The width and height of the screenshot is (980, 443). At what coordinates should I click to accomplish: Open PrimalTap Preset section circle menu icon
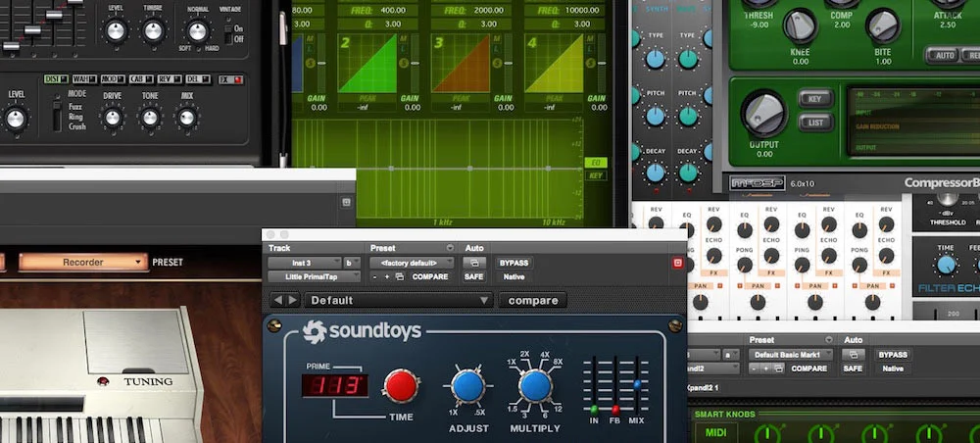(450, 248)
